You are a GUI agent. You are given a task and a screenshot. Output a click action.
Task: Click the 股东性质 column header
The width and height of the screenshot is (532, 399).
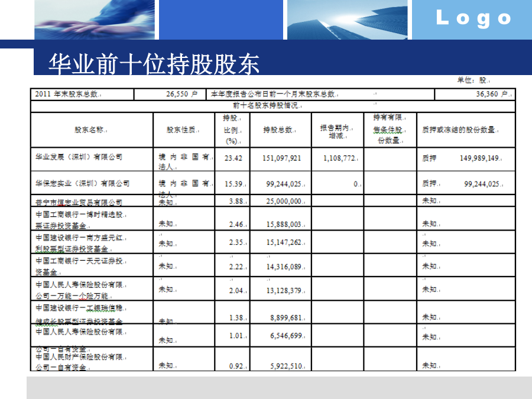pyautogui.click(x=181, y=129)
